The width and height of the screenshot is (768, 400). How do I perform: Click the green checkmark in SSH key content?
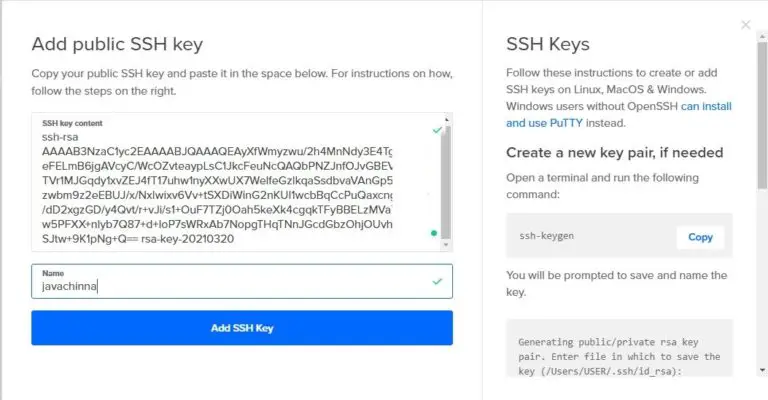click(x=436, y=131)
